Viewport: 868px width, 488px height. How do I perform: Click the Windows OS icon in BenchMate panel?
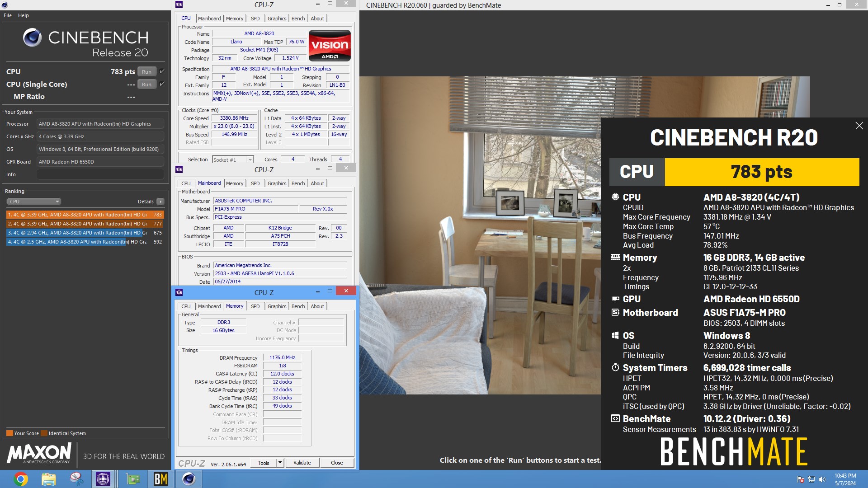tap(615, 335)
